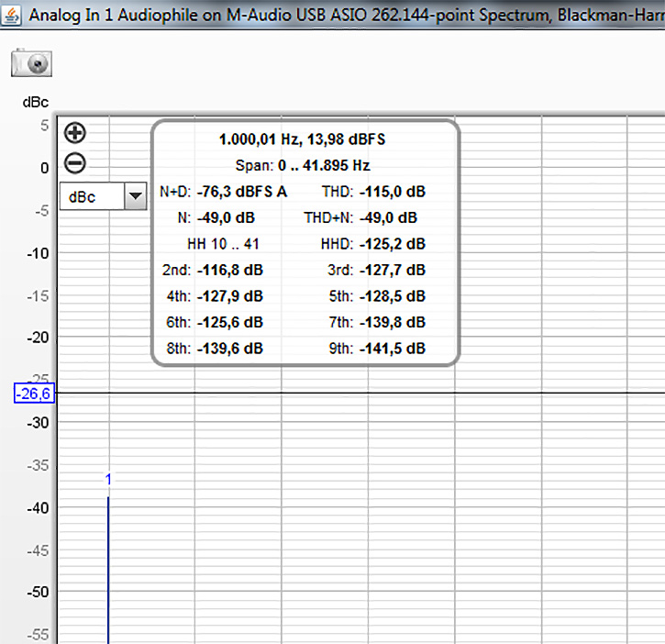The image size is (665, 644).
Task: Select the -10 axis tick label
Action: click(38, 254)
